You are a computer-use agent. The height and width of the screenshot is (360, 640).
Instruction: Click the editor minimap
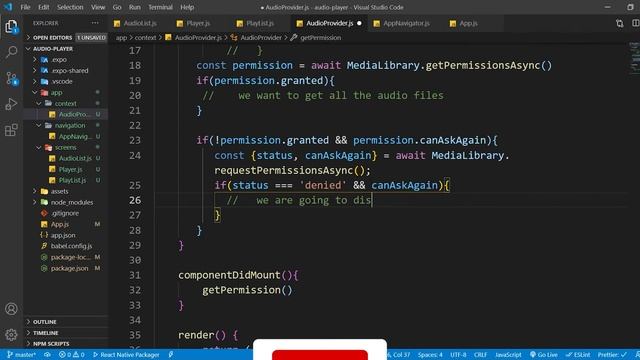tap(634, 59)
